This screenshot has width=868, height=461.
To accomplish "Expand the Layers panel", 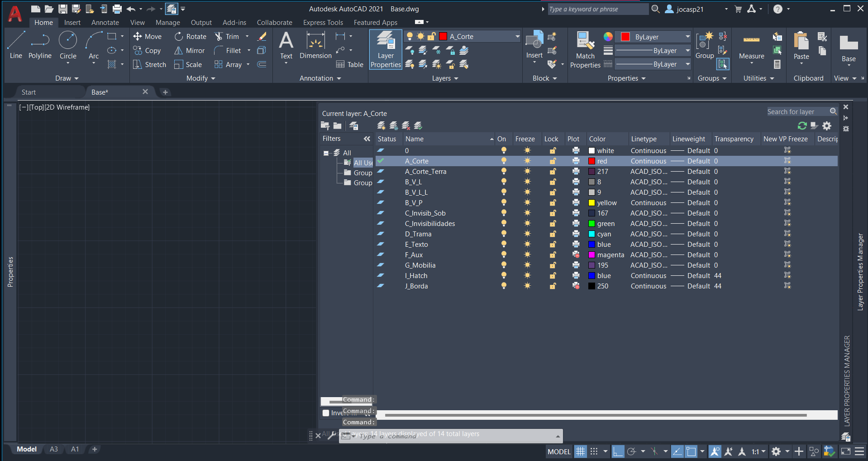I will [x=445, y=78].
